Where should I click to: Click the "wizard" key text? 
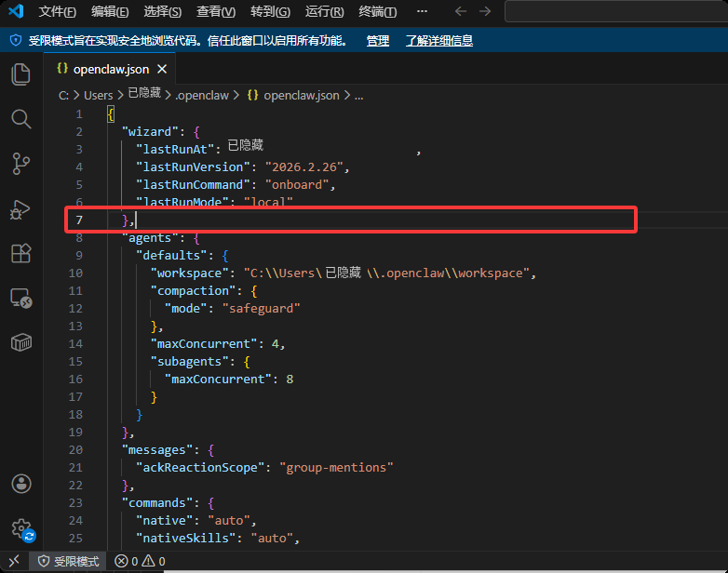150,132
